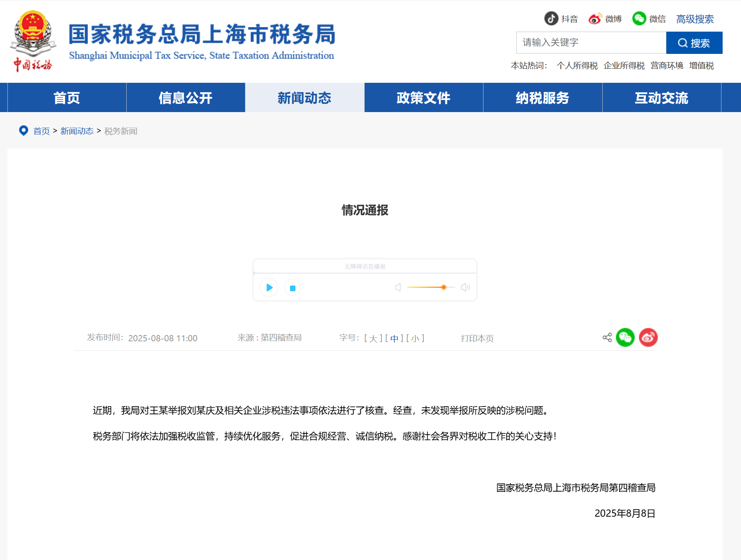The image size is (741, 560).
Task: Click the loud speaker volume icon
Action: tap(465, 287)
